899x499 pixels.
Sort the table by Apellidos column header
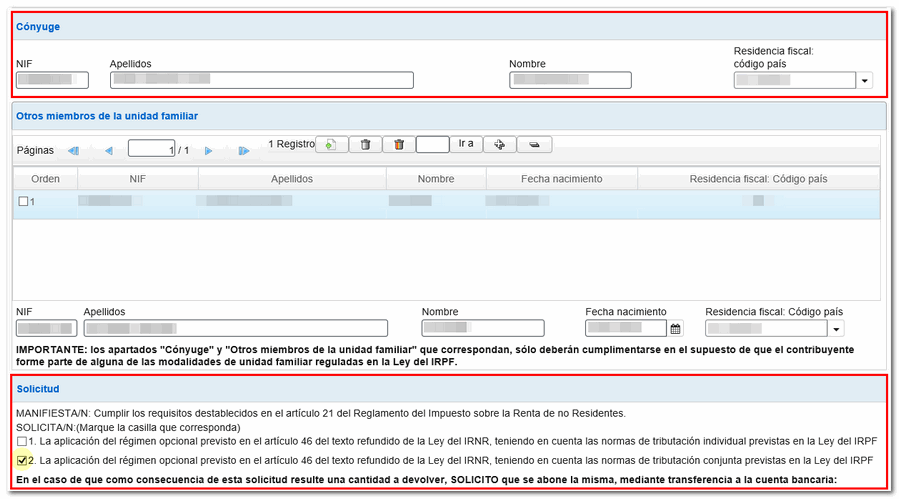[292, 179]
